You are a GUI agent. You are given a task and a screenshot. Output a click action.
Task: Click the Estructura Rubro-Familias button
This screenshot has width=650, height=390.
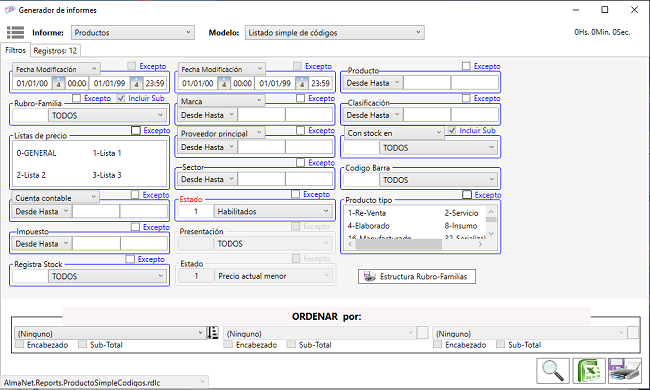point(417,276)
